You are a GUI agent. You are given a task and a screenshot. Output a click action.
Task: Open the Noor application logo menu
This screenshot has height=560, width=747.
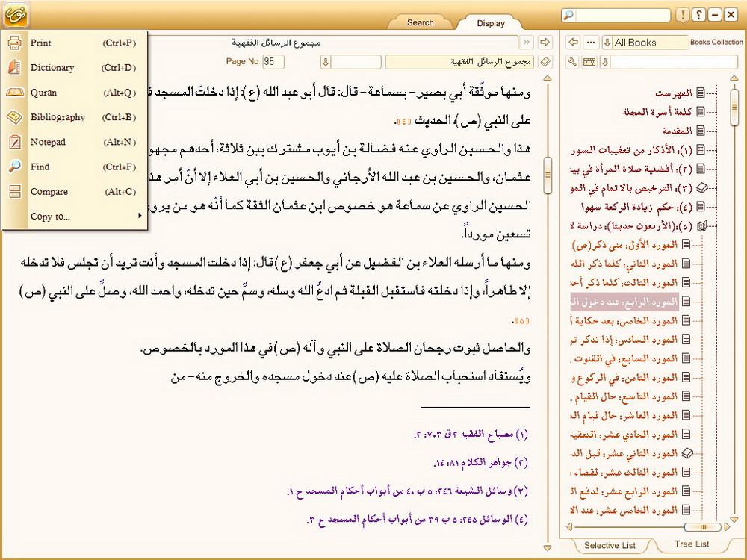(x=16, y=15)
